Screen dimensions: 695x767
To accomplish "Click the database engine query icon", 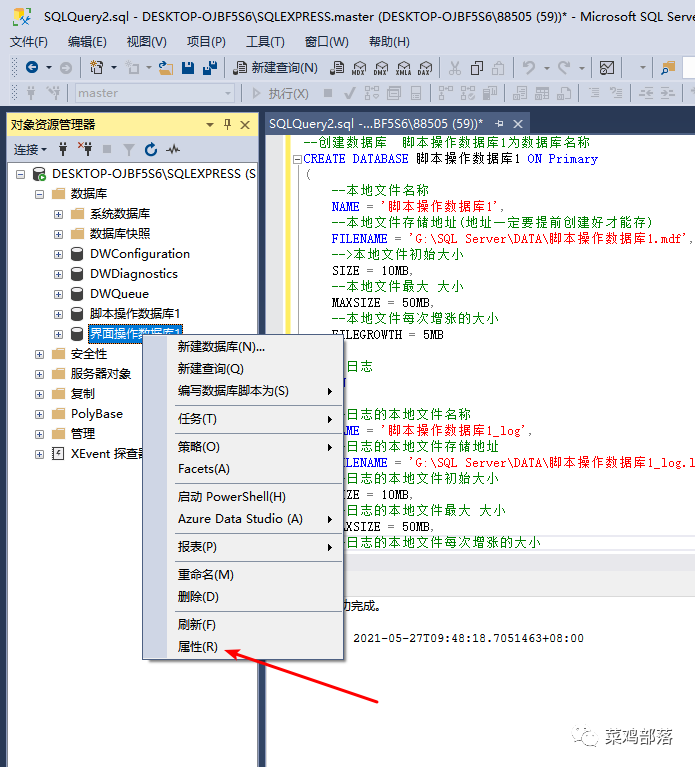I will click(x=337, y=68).
